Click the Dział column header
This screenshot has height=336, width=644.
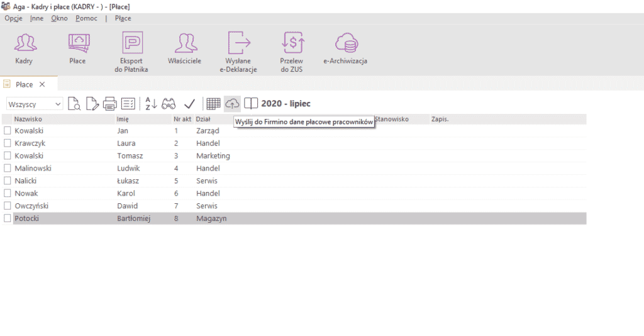click(203, 118)
